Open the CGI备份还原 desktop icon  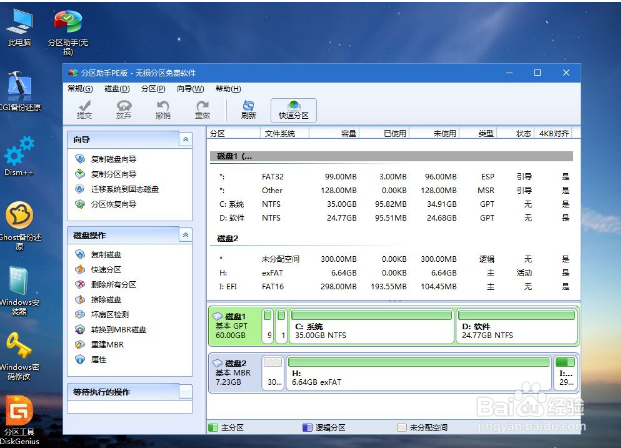click(x=19, y=91)
